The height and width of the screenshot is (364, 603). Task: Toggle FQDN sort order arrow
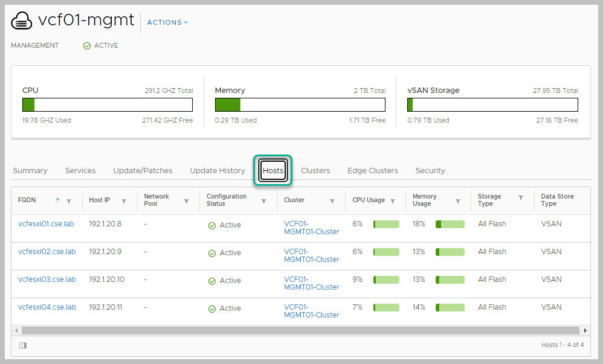pos(58,200)
